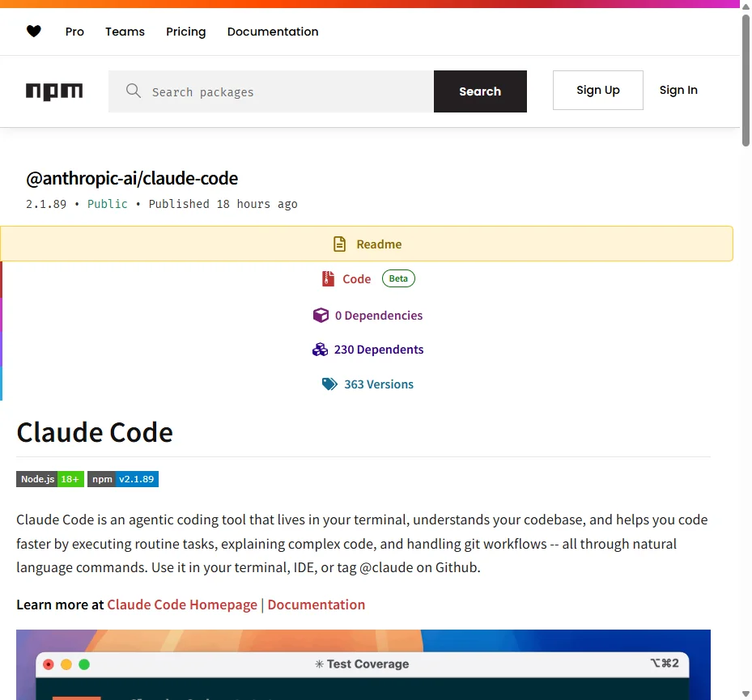Open Documentation from the top navigation

pyautogui.click(x=273, y=32)
